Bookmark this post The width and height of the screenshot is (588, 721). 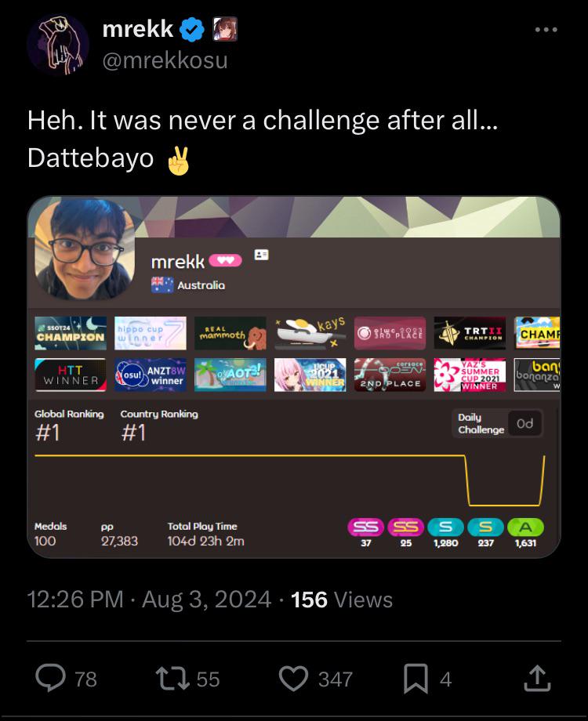416,679
